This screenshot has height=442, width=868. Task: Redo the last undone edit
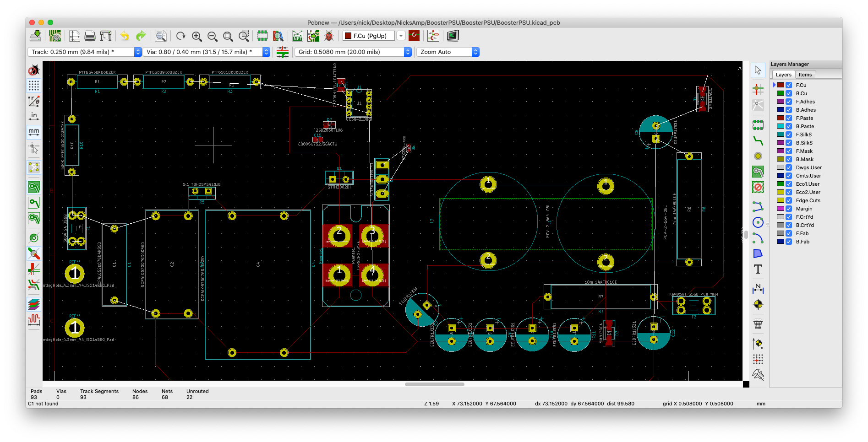click(x=141, y=36)
